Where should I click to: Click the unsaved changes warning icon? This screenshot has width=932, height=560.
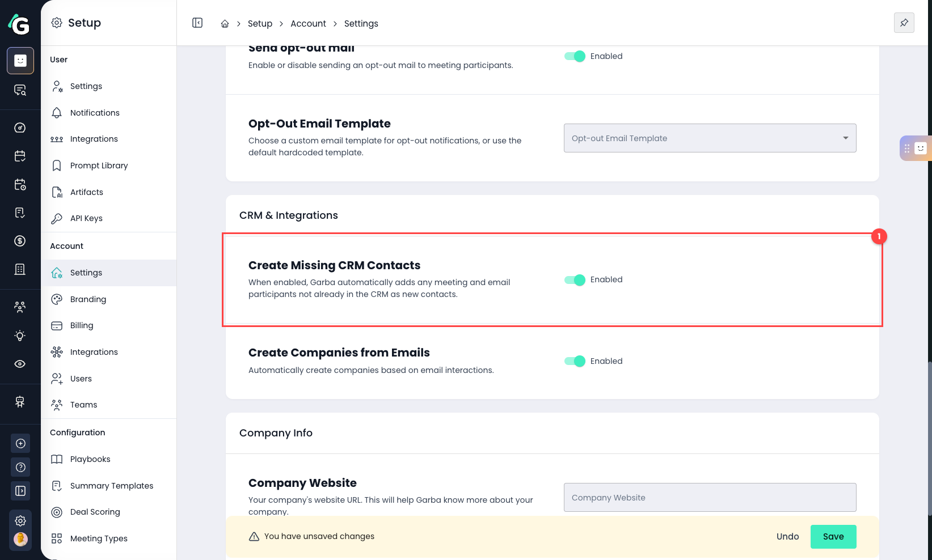254,536
